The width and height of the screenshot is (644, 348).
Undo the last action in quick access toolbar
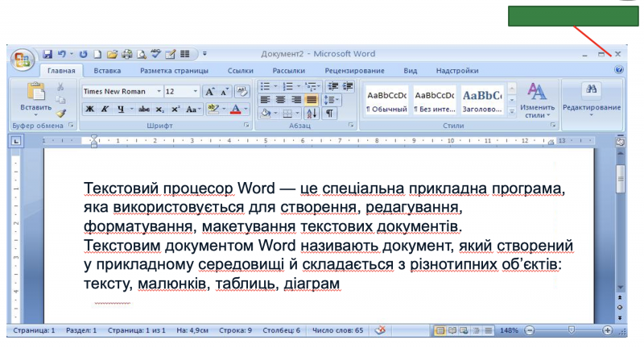pos(62,54)
